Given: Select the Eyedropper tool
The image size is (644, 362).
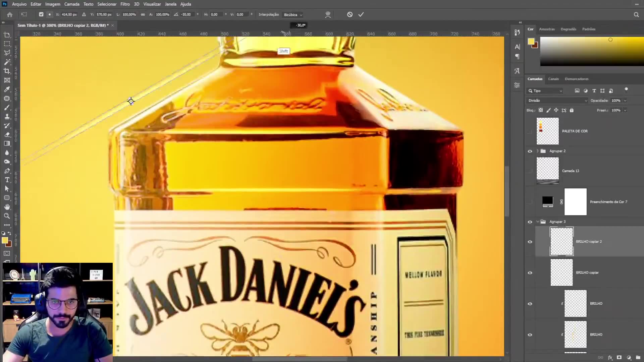Looking at the screenshot, I should point(7,89).
